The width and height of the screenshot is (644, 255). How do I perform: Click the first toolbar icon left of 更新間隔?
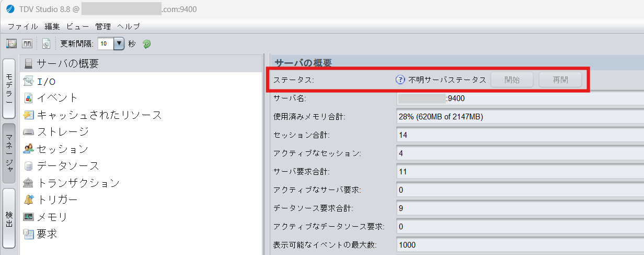pyautogui.click(x=11, y=44)
